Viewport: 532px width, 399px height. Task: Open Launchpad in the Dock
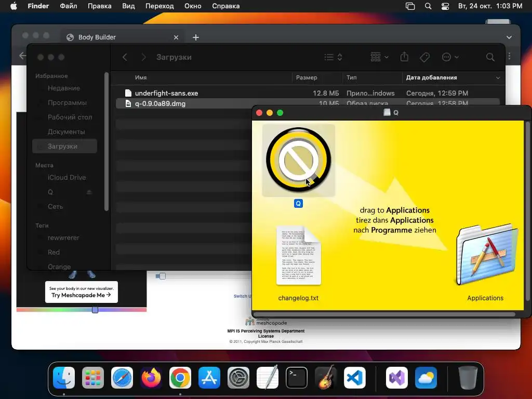point(93,378)
